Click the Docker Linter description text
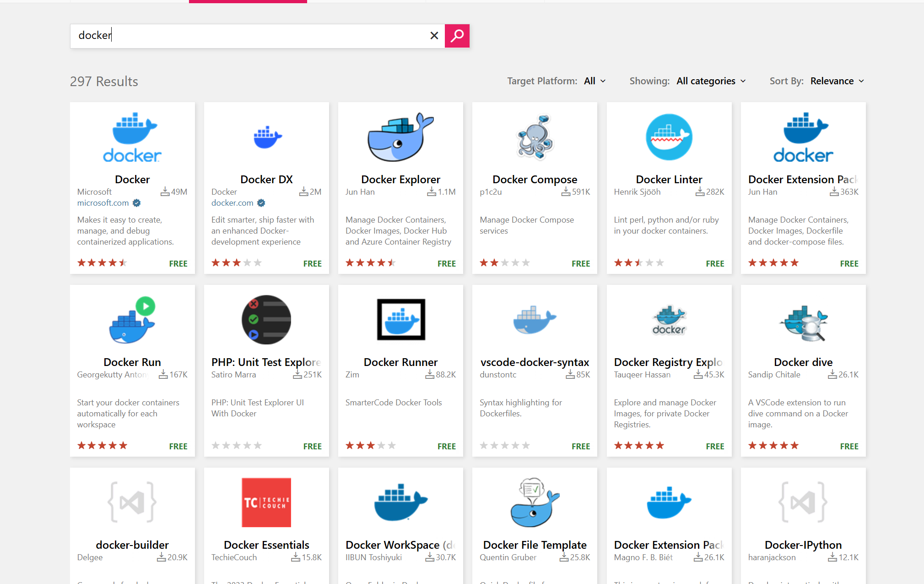 pyautogui.click(x=666, y=225)
